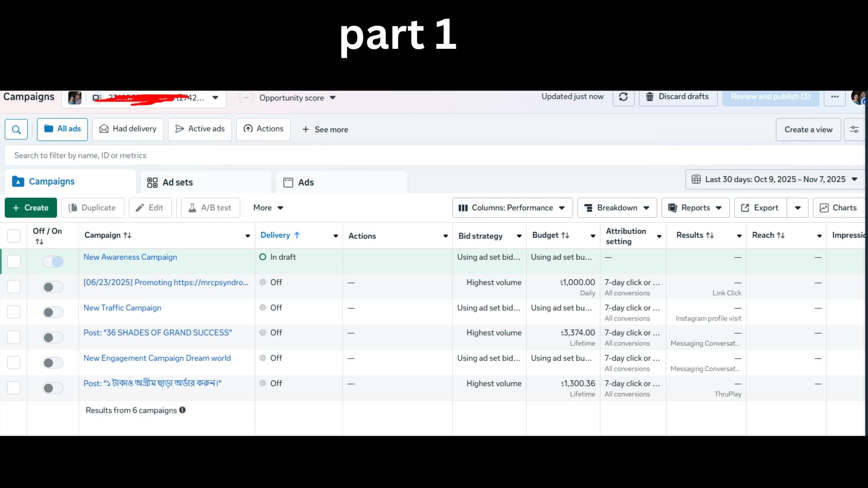Image resolution: width=868 pixels, height=488 pixels.
Task: Open the Export options arrow dropdown
Action: click(797, 208)
